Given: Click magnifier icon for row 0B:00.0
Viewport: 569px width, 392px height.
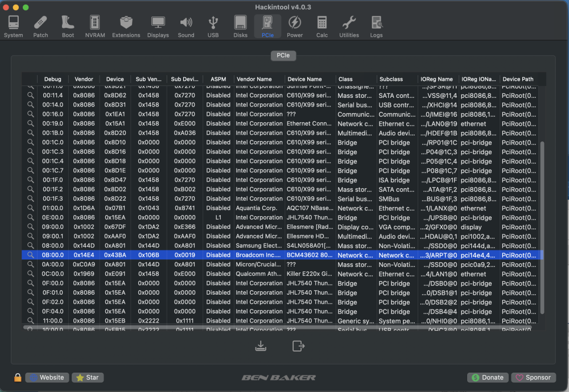Looking at the screenshot, I should pyautogui.click(x=31, y=255).
